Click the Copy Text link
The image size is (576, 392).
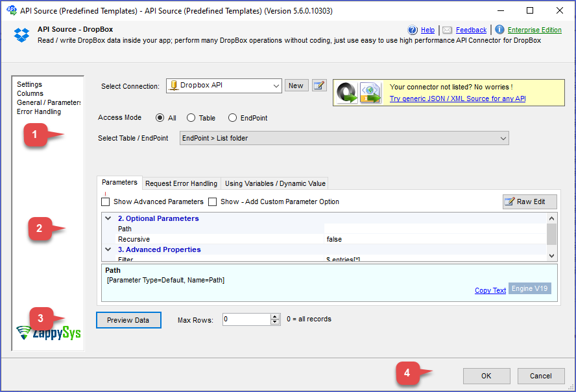pos(490,290)
